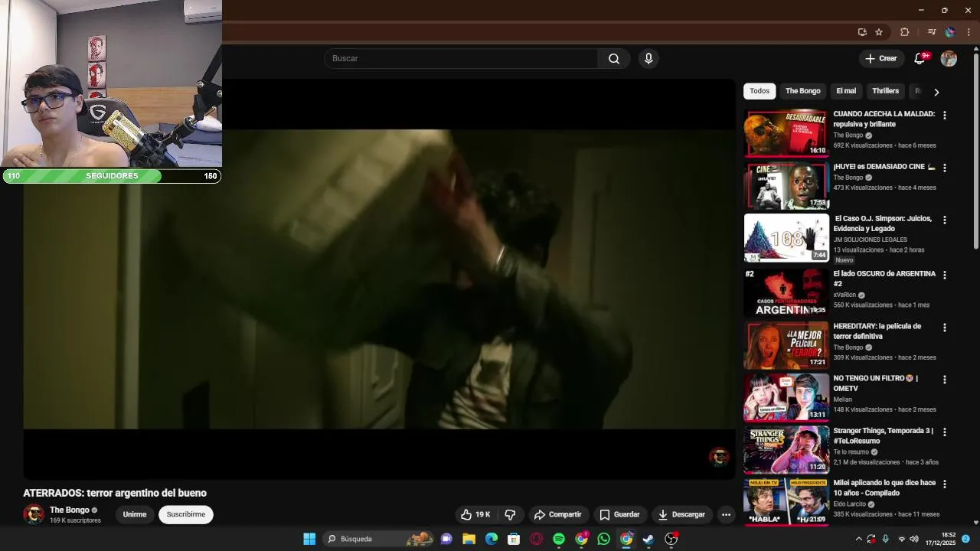Open the Stranger Things Temporada 3 thumbnail
The height and width of the screenshot is (551, 980).
click(x=786, y=450)
